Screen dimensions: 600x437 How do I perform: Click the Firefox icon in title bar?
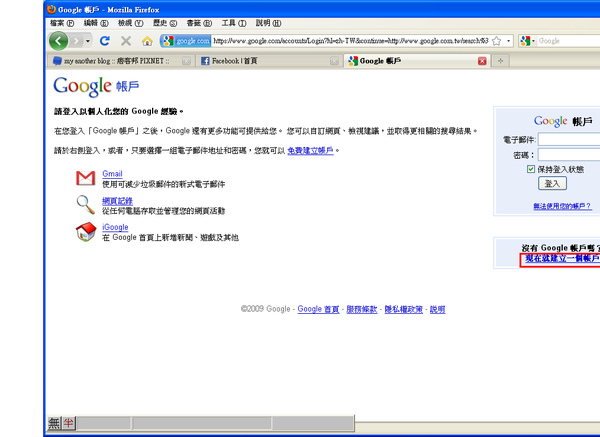coord(52,9)
